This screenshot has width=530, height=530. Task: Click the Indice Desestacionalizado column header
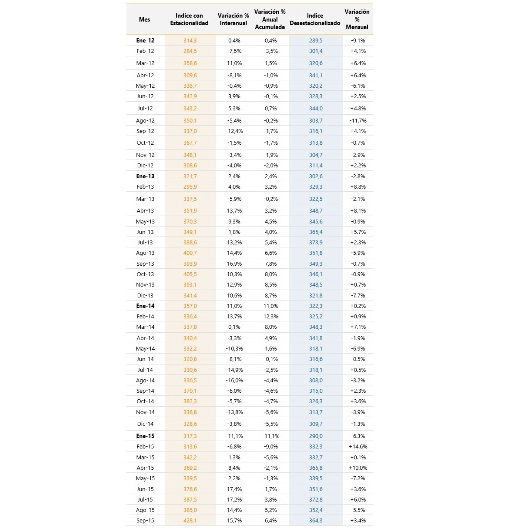315,19
